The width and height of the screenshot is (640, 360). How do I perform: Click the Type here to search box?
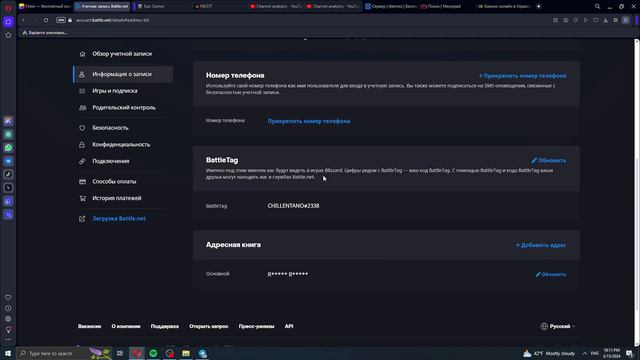click(64, 353)
